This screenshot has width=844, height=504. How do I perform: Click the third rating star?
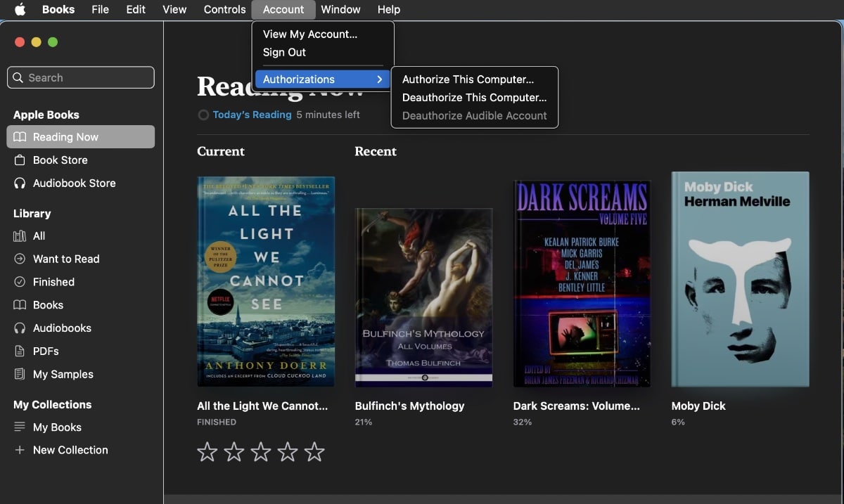pos(261,452)
